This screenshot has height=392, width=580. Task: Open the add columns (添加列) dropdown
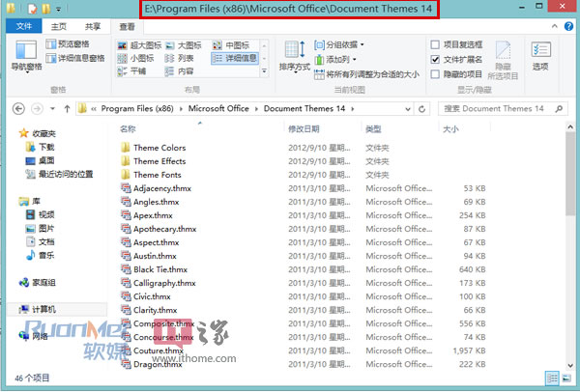tap(335, 60)
